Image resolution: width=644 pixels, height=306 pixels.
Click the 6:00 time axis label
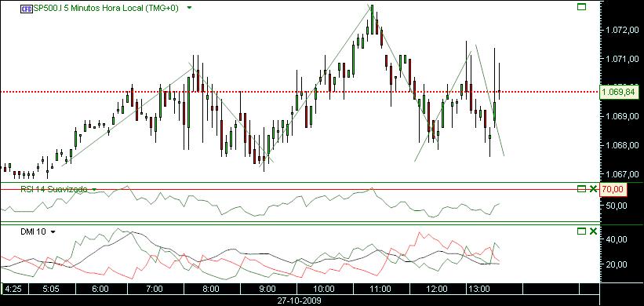click(100, 289)
